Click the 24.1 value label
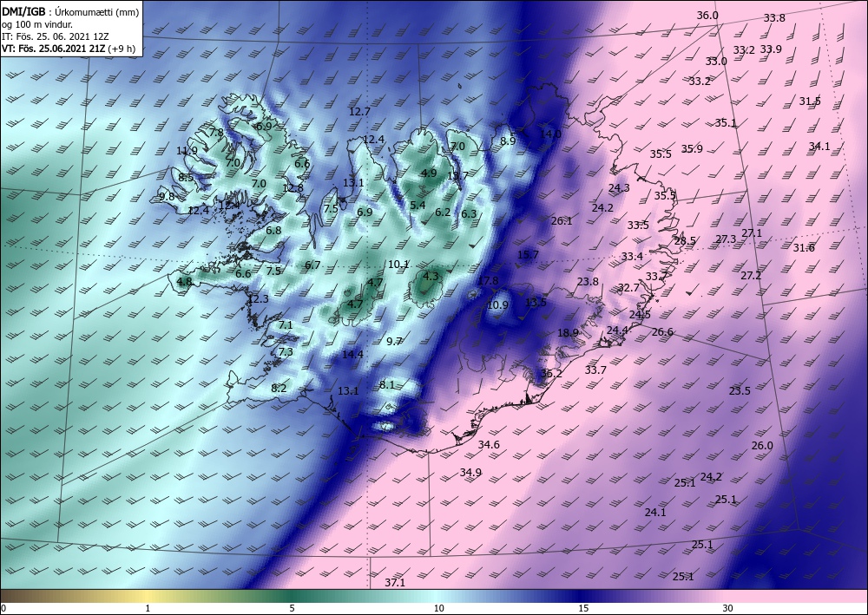 654,513
